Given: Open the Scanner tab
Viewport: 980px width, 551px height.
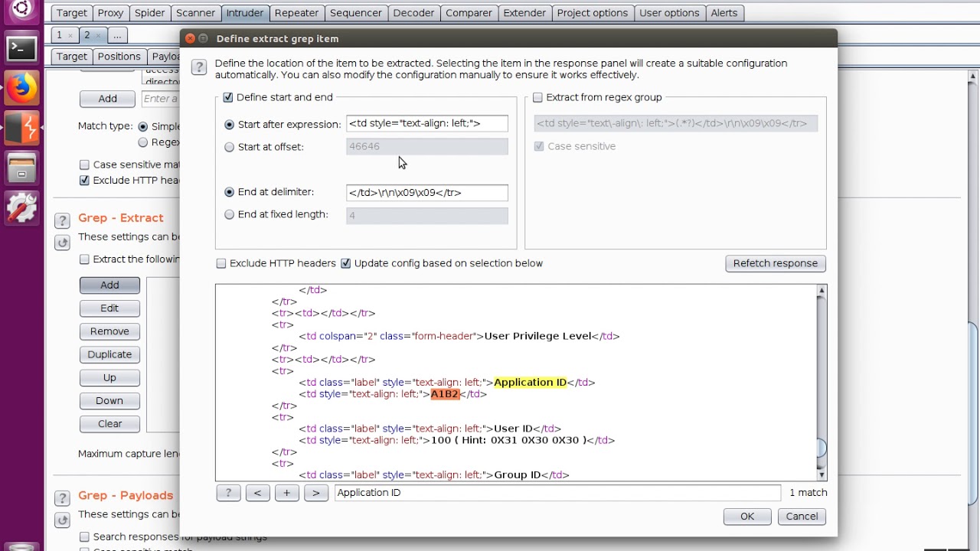Looking at the screenshot, I should click(x=195, y=13).
